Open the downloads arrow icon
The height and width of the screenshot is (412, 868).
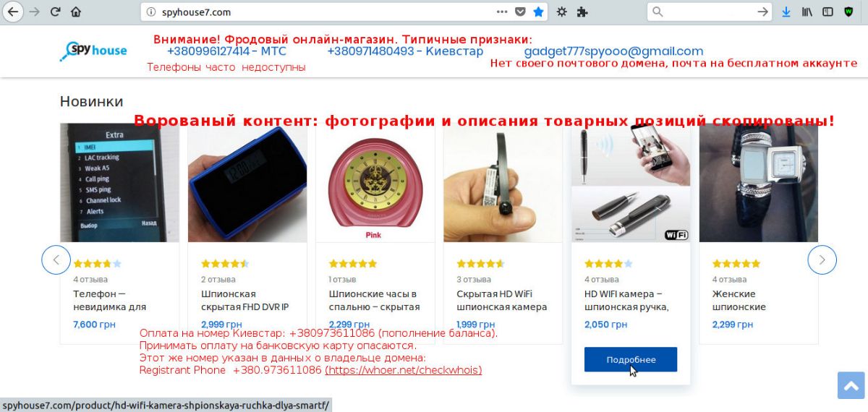[786, 12]
